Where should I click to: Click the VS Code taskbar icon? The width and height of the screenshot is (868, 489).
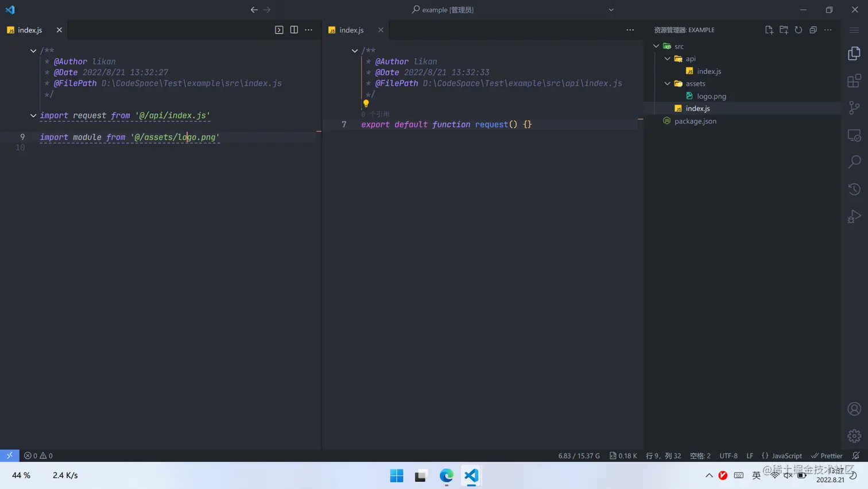pyautogui.click(x=471, y=476)
